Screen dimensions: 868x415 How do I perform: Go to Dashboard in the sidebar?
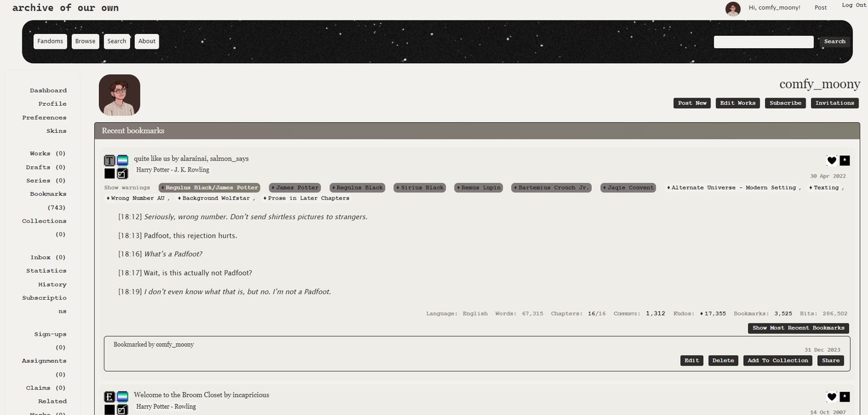[x=48, y=90]
